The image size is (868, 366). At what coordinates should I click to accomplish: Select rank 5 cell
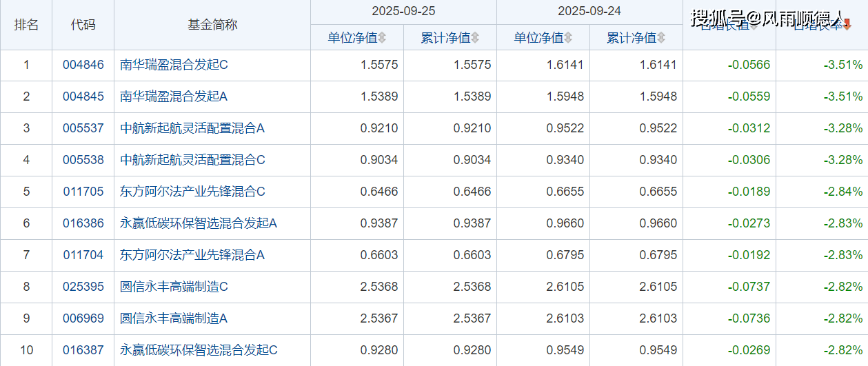click(26, 192)
